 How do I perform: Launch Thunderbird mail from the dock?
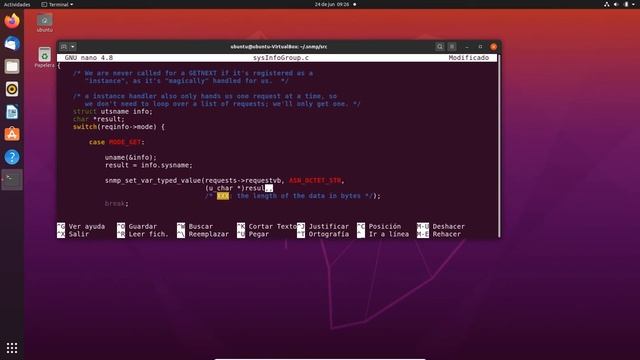point(12,43)
